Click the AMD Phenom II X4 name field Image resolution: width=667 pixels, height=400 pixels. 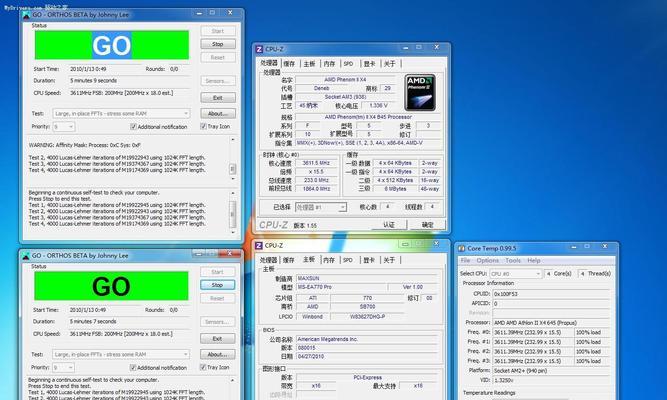[x=345, y=80]
